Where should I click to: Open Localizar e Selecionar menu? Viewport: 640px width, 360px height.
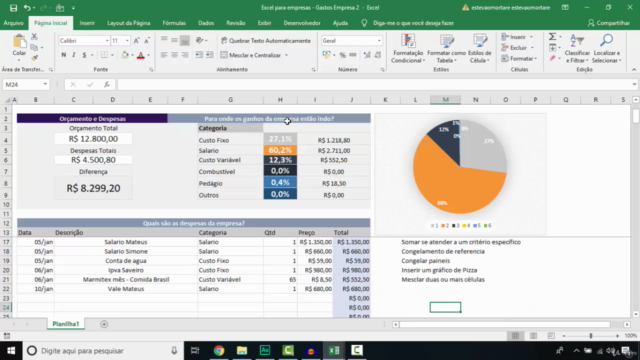point(607,49)
